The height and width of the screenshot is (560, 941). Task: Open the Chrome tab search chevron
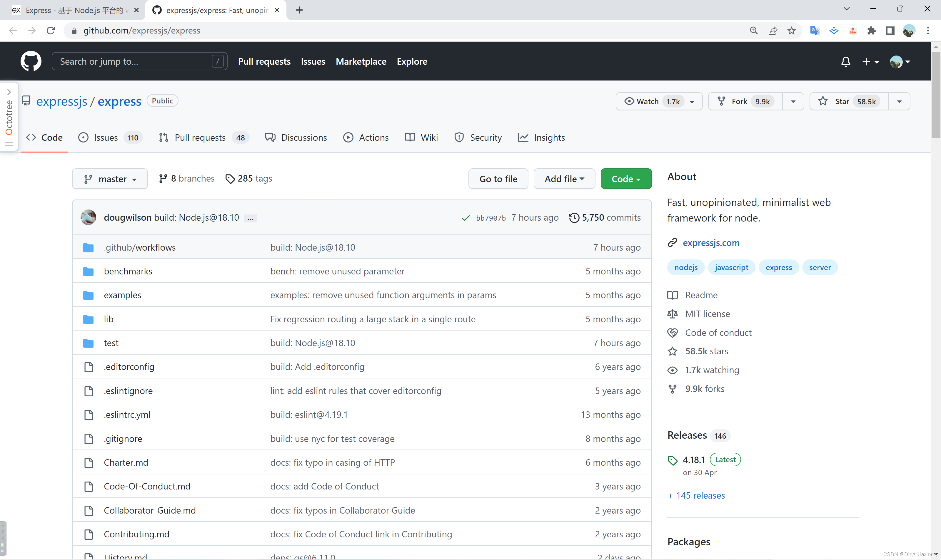(847, 9)
